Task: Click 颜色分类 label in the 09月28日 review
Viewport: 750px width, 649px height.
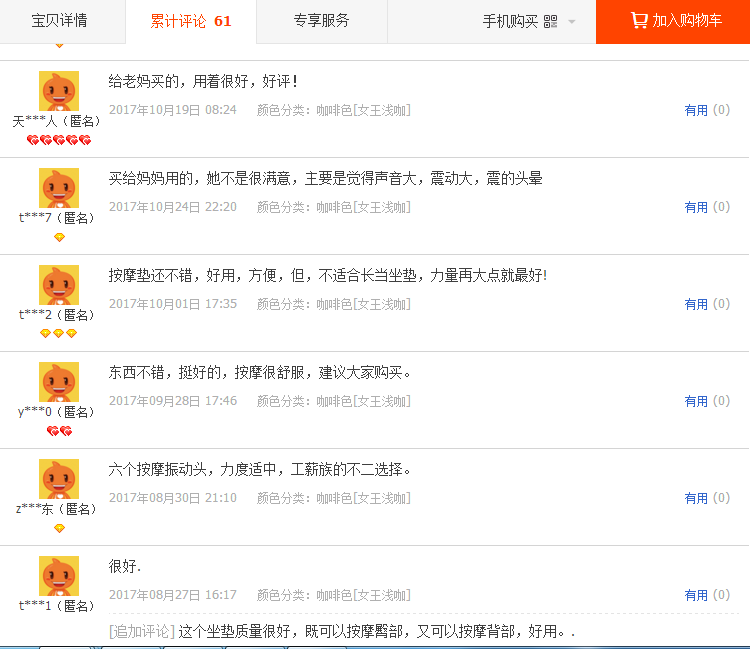Action: [283, 402]
